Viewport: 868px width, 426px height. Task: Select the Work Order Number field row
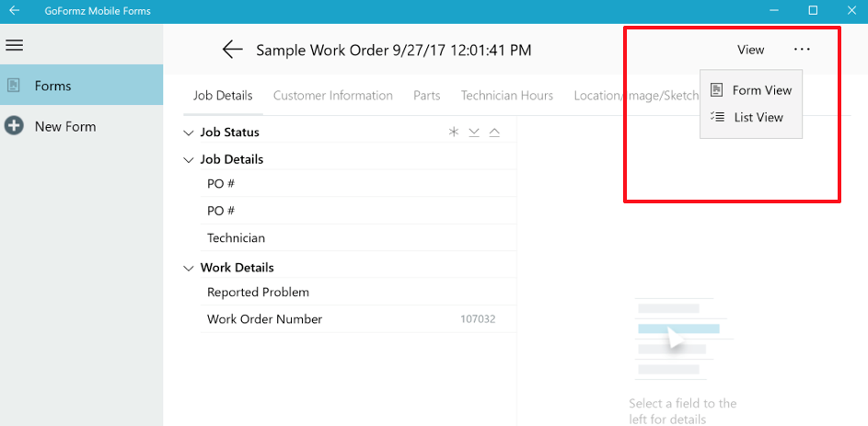[358, 319]
